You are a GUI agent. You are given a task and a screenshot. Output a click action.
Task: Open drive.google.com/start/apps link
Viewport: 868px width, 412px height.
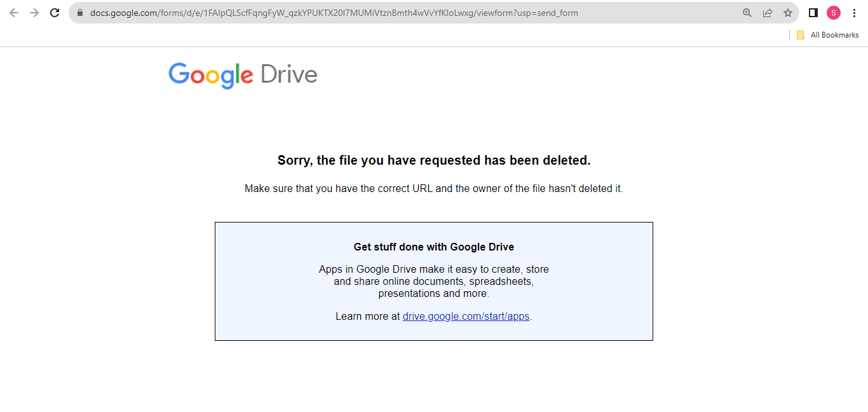point(466,316)
